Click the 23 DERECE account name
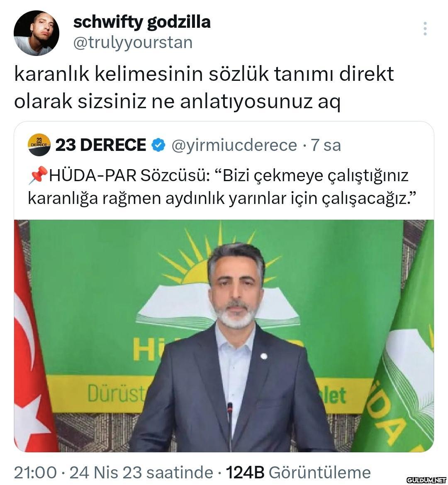This screenshot has width=448, height=485. tap(101, 145)
